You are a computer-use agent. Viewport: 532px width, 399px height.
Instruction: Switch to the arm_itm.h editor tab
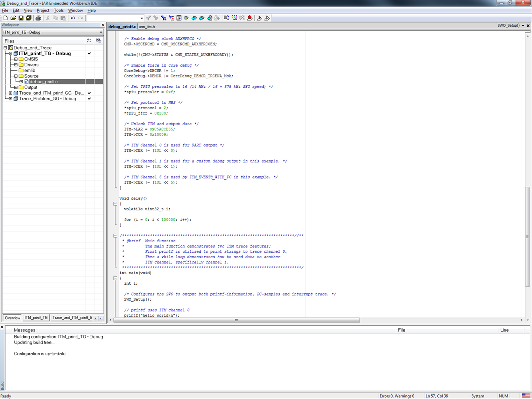click(x=147, y=26)
